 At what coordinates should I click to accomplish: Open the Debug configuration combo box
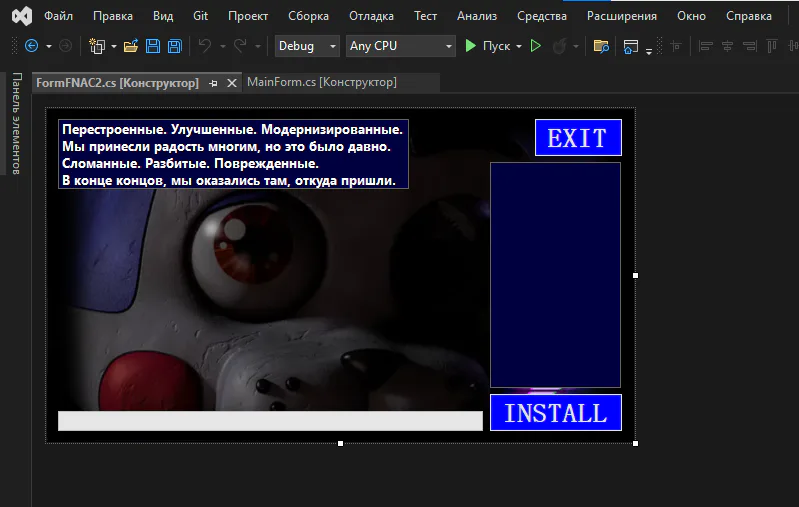point(307,46)
